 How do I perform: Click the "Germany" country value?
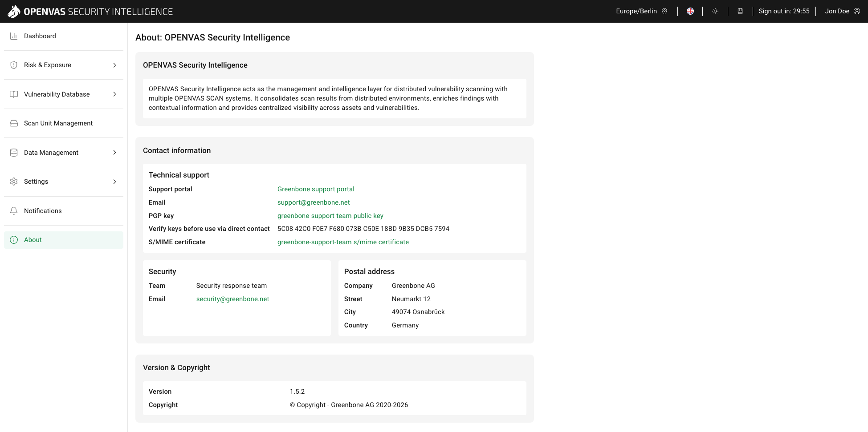coord(405,325)
